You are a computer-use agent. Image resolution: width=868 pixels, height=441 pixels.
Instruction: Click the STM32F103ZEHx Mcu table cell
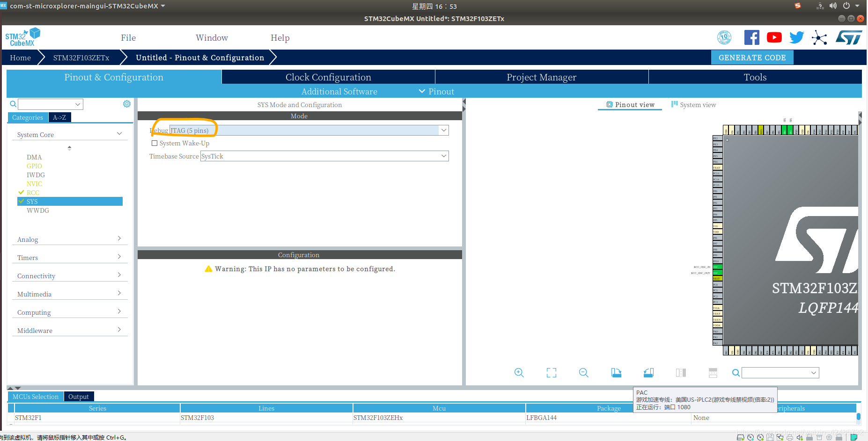pos(439,418)
